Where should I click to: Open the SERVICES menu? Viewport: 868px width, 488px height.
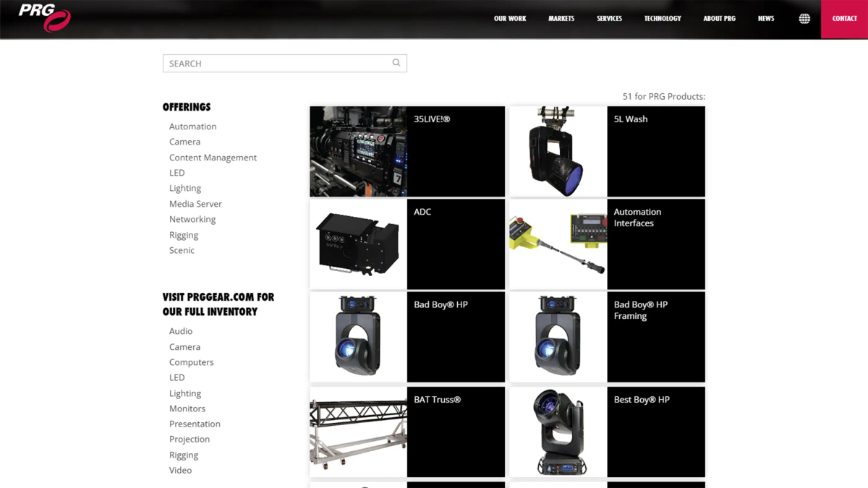[x=609, y=19]
